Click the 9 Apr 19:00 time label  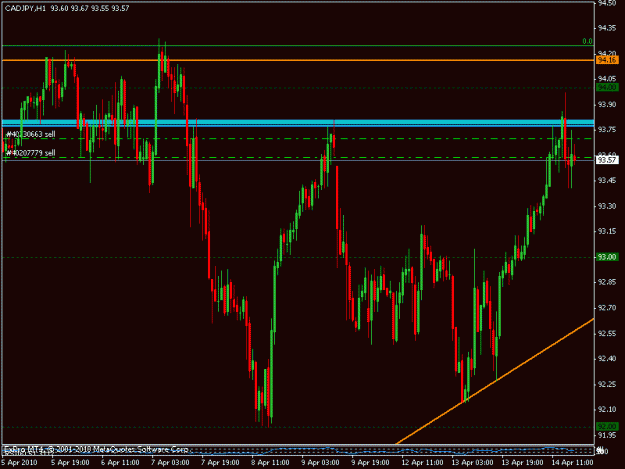pos(370,463)
